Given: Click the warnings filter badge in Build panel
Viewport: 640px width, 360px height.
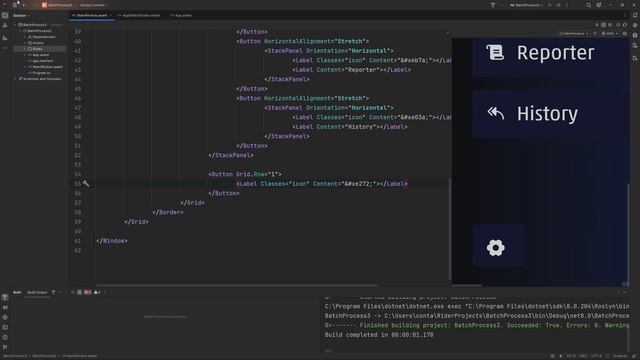Looking at the screenshot, I should coord(97,292).
